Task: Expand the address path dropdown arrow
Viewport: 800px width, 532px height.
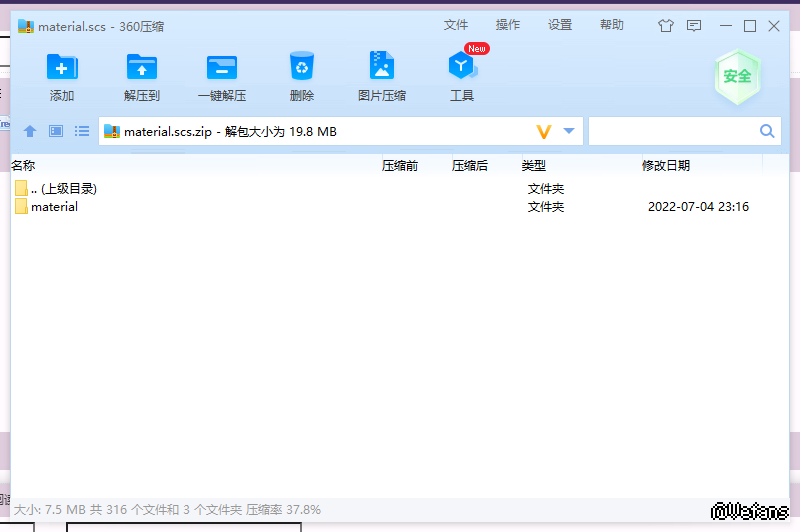Action: pyautogui.click(x=569, y=131)
